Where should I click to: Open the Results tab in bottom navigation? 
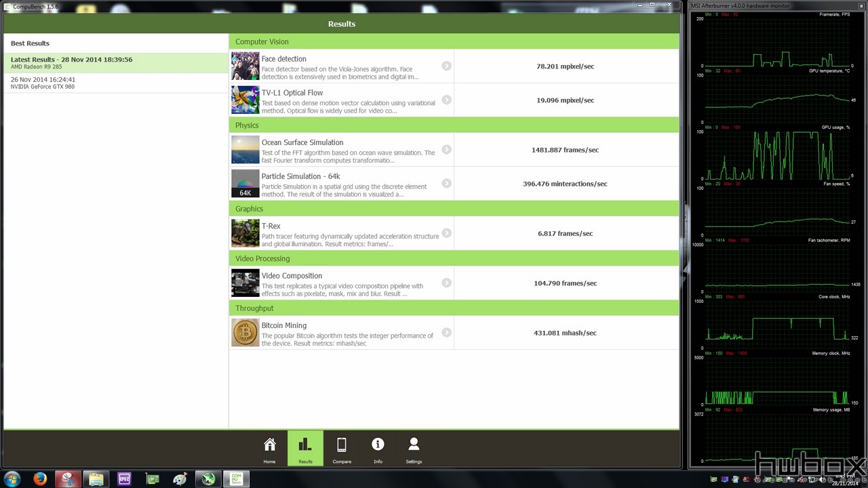coord(305,449)
